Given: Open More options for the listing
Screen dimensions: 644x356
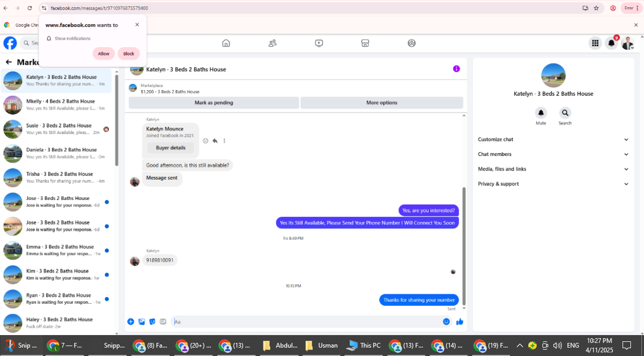Looking at the screenshot, I should [382, 103].
